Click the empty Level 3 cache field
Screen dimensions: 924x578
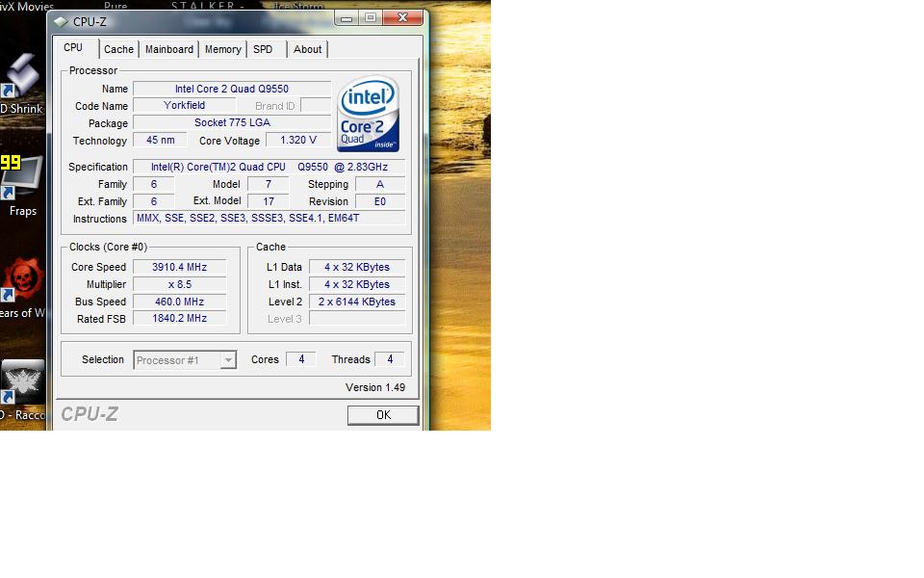pyautogui.click(x=357, y=319)
